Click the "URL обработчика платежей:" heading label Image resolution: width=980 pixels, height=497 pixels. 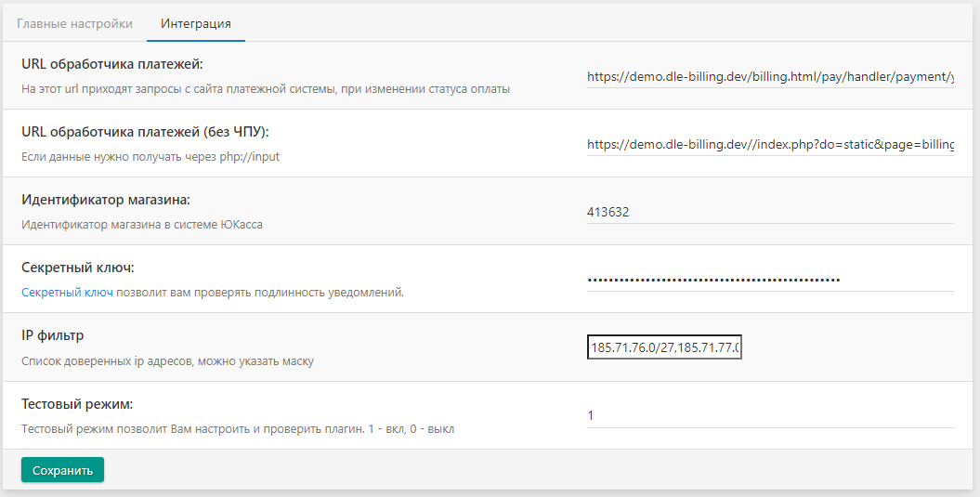point(111,64)
